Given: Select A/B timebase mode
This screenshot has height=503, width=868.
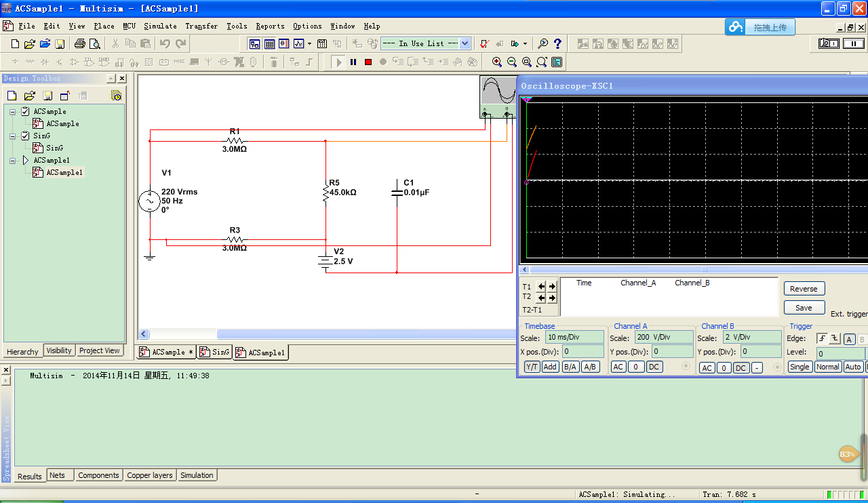Looking at the screenshot, I should click(591, 367).
